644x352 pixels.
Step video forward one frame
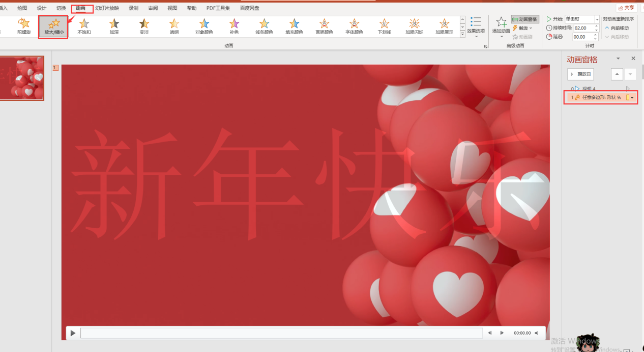click(502, 333)
